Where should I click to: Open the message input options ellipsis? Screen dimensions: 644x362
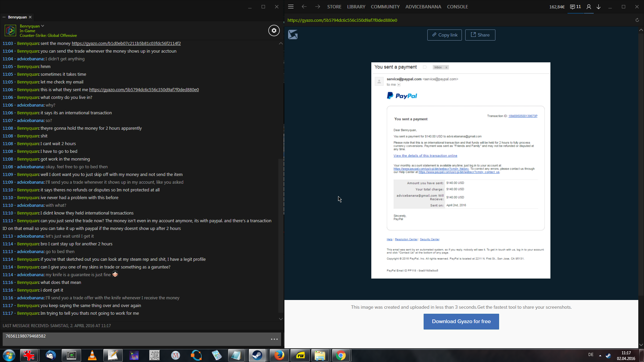pos(274,339)
